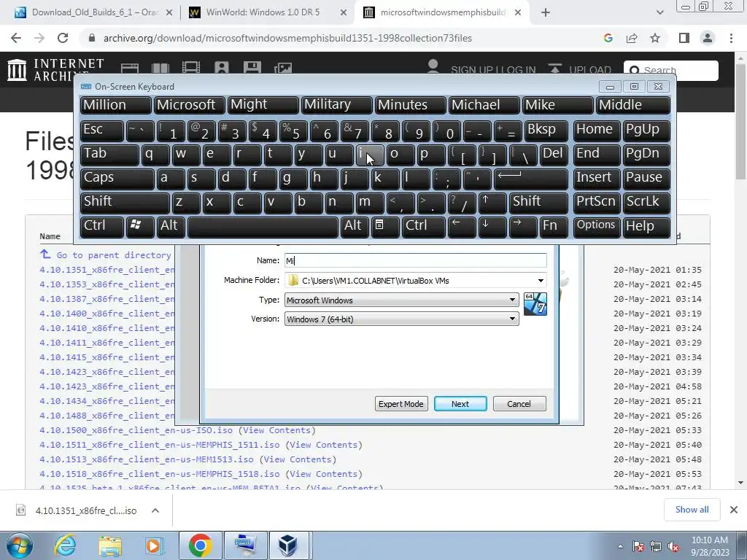Show hidden system tray icons

coord(620,546)
